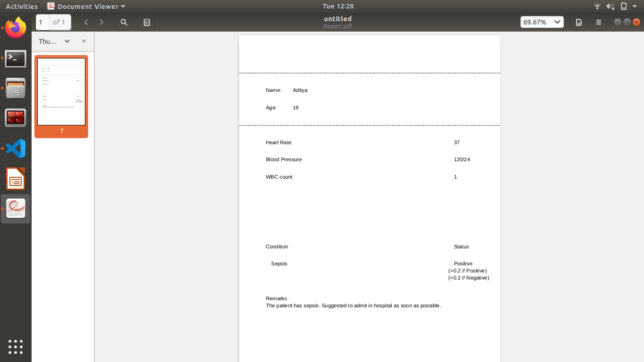
Task: Click the 'Remarks' heading
Action: (276, 298)
